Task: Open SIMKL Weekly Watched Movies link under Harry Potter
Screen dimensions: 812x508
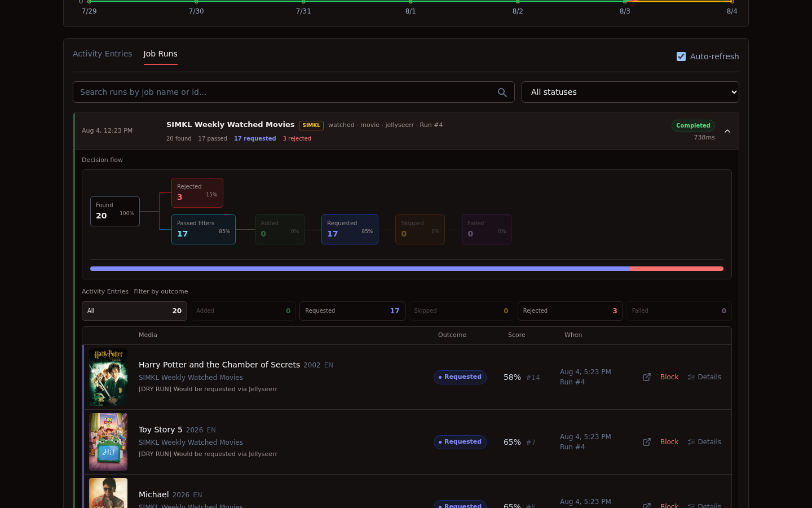Action: (x=191, y=378)
